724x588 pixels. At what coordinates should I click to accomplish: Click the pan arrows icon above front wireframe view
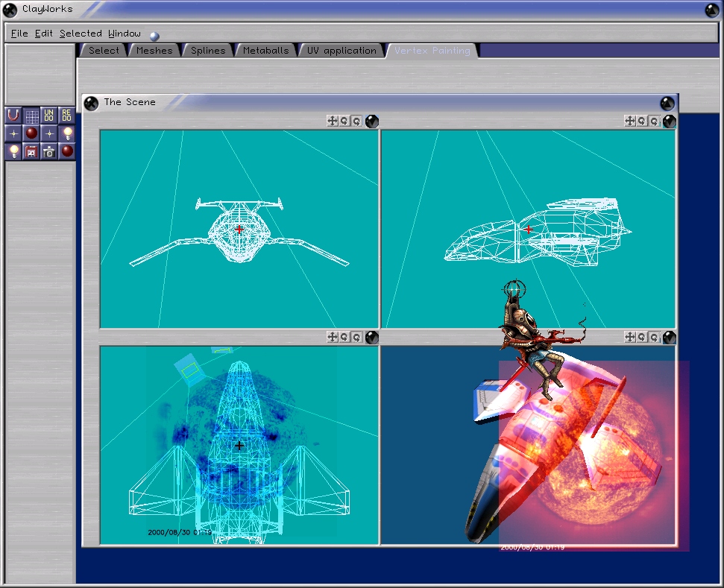(333, 121)
